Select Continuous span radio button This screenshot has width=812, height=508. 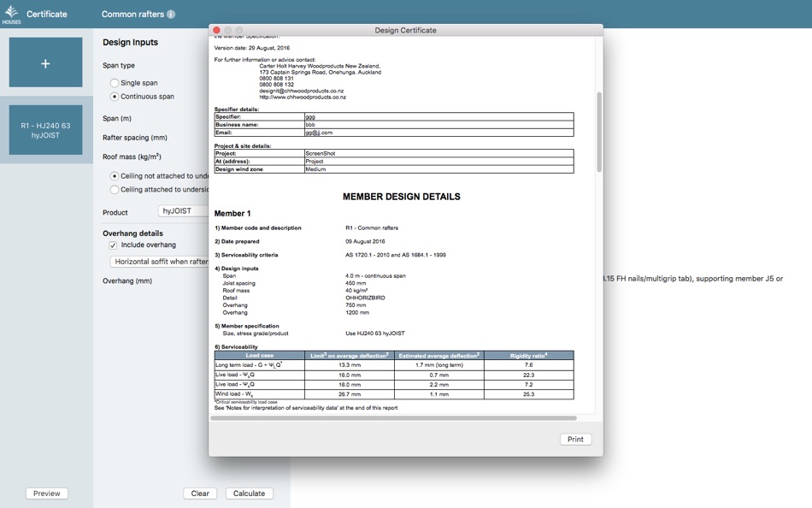(x=115, y=97)
